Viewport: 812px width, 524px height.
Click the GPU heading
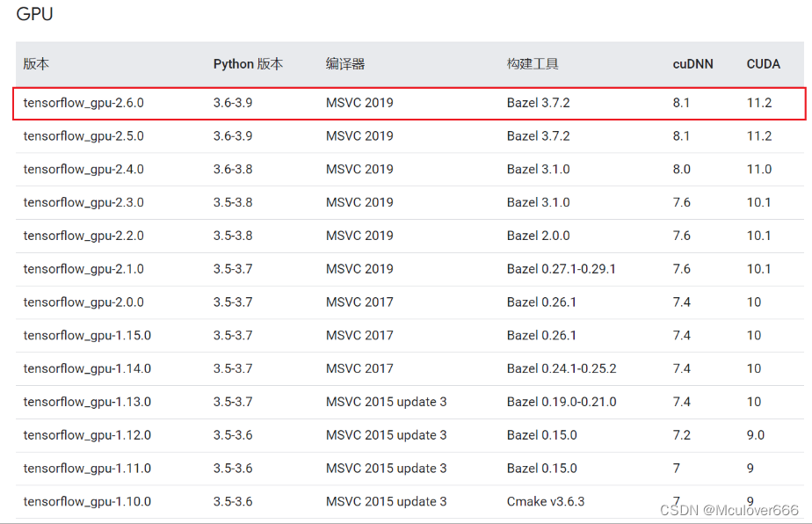[x=34, y=14]
